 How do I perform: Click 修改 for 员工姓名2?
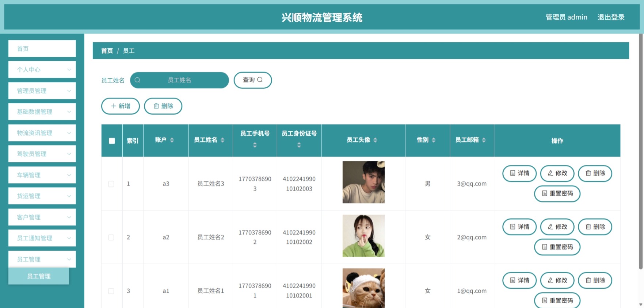(557, 227)
